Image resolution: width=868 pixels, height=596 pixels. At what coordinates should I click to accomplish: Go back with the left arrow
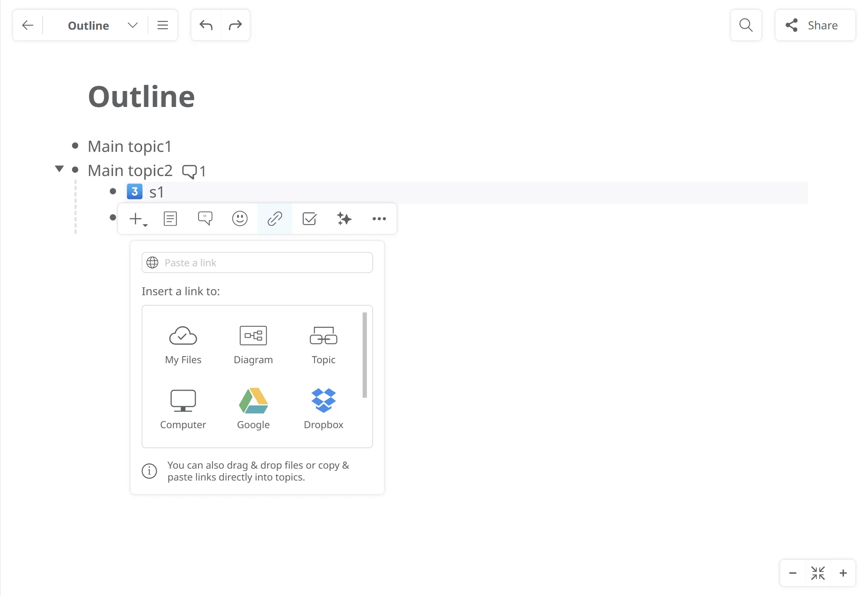click(27, 25)
